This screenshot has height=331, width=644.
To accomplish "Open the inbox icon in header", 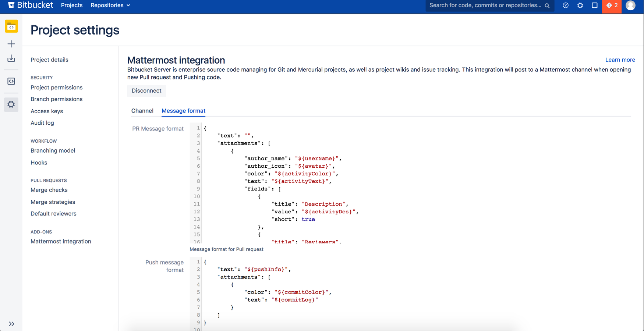I will coord(594,6).
